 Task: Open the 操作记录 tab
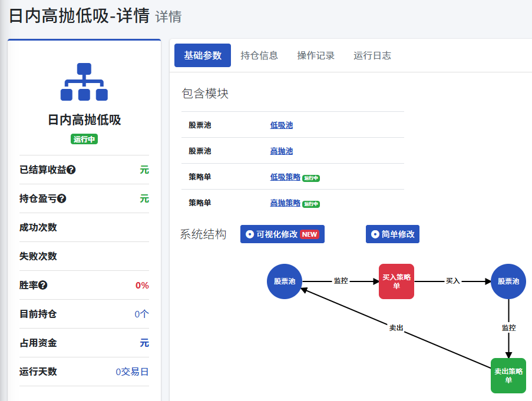point(316,55)
